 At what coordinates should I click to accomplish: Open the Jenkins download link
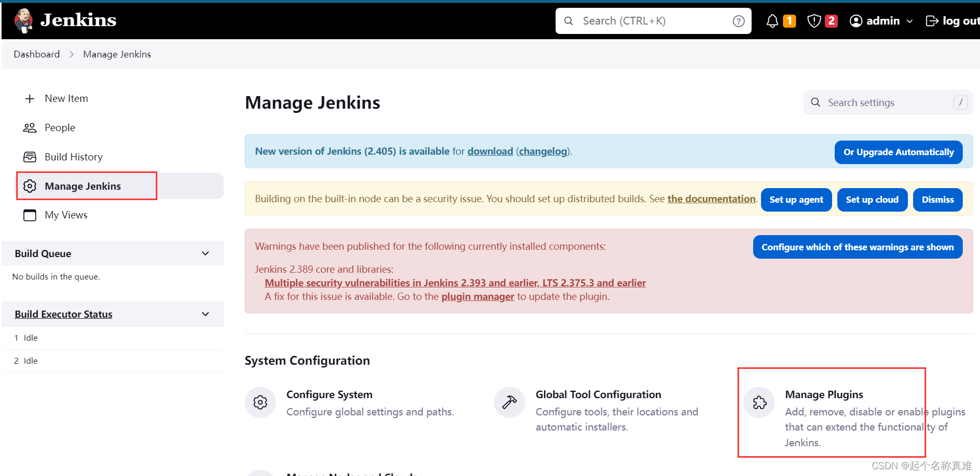(490, 151)
